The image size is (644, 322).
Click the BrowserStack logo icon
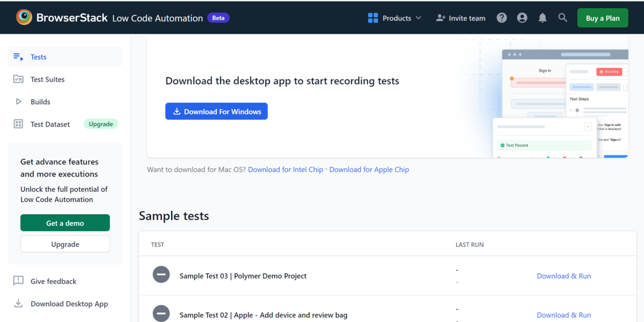tap(24, 18)
